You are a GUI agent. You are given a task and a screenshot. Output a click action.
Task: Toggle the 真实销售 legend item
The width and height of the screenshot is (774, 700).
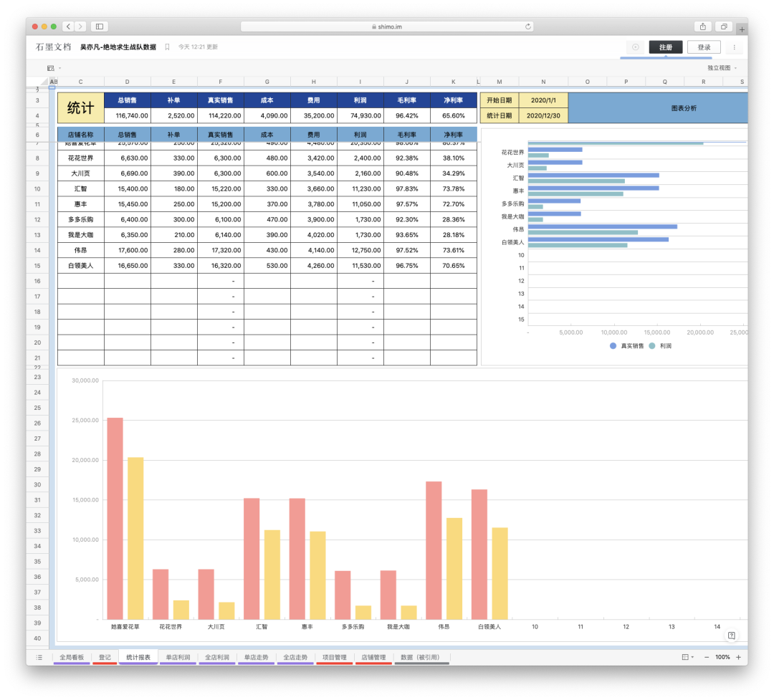[627, 345]
